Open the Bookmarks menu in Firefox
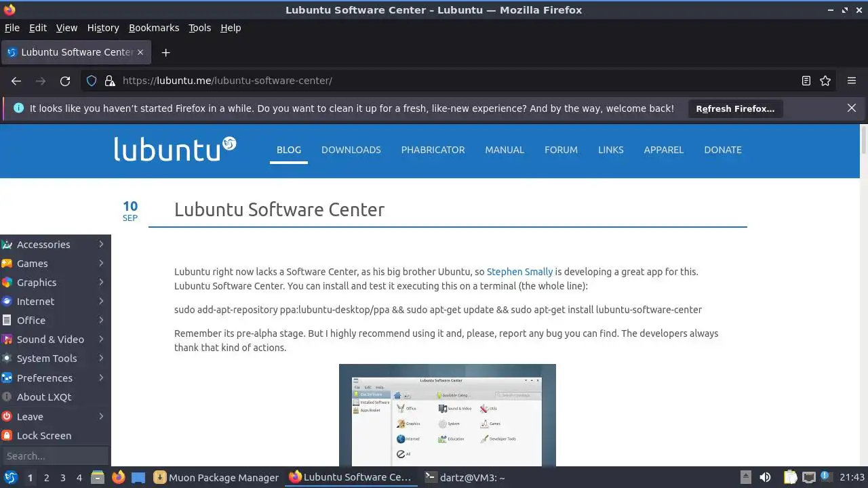The height and width of the screenshot is (488, 868). point(154,28)
